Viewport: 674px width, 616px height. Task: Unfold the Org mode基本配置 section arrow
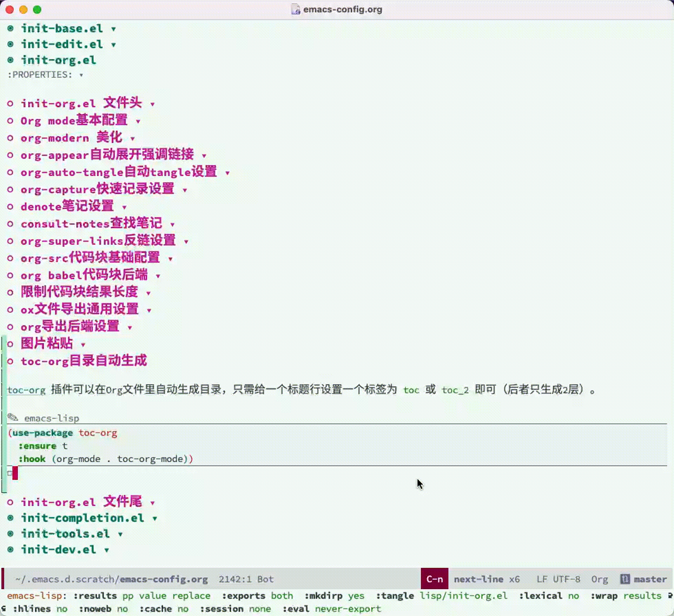pyautogui.click(x=138, y=121)
